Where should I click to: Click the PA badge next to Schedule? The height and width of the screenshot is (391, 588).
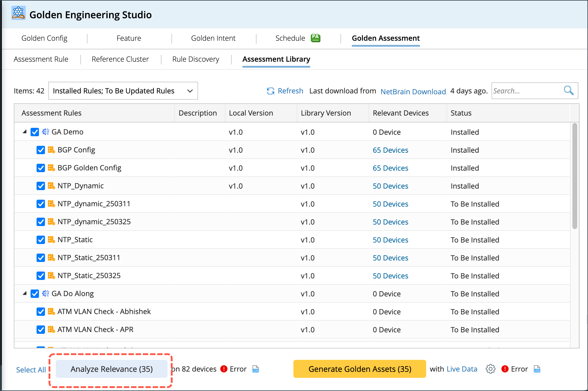315,38
